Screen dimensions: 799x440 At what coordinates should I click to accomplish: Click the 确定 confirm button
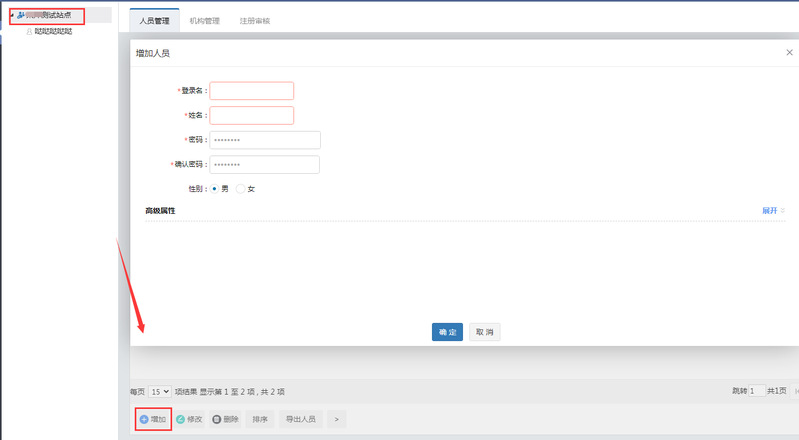tap(447, 331)
